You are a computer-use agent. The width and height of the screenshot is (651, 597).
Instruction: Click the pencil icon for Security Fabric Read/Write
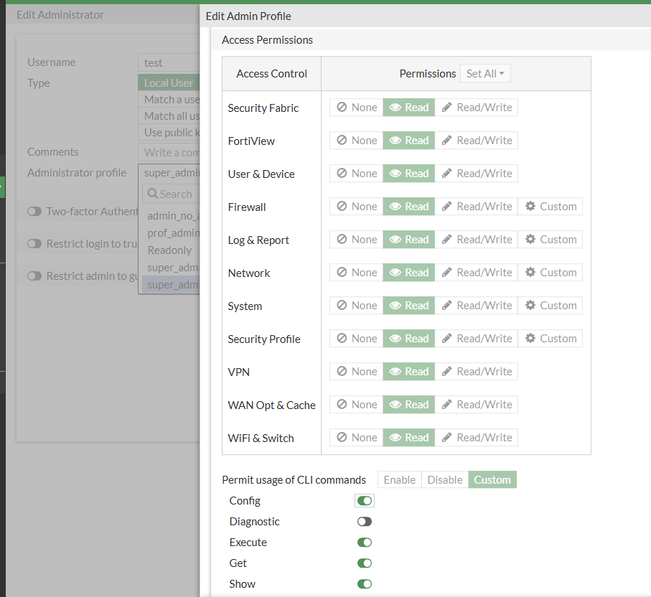pos(447,108)
